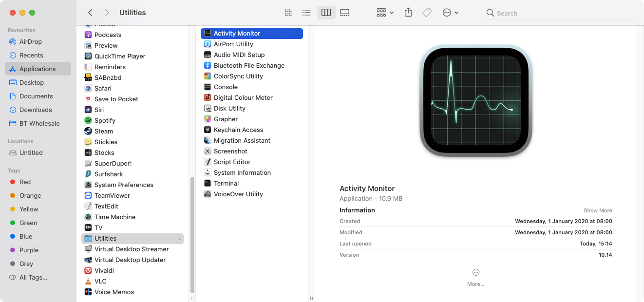Click the Edit Tags toolbar icon
The height and width of the screenshot is (302, 644).
click(x=427, y=13)
